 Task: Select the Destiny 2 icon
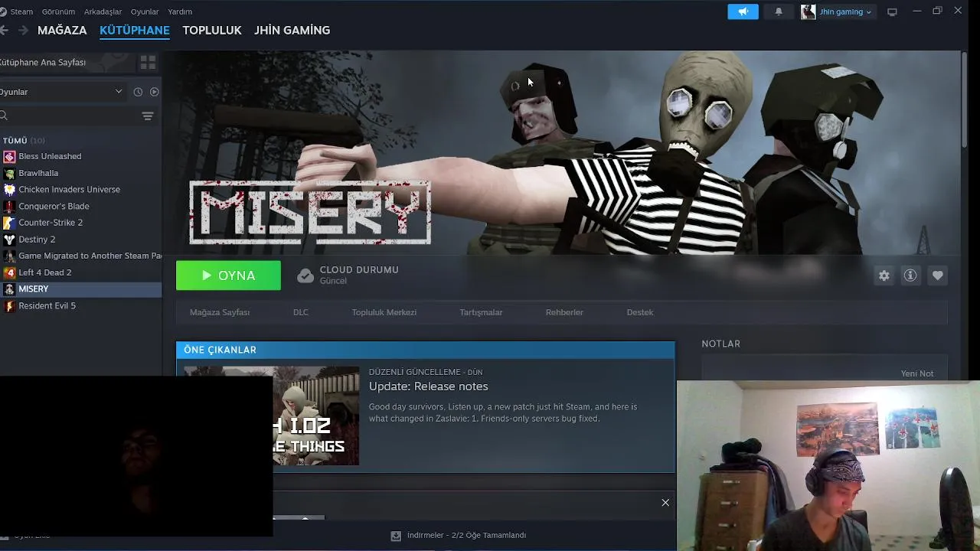tap(9, 240)
